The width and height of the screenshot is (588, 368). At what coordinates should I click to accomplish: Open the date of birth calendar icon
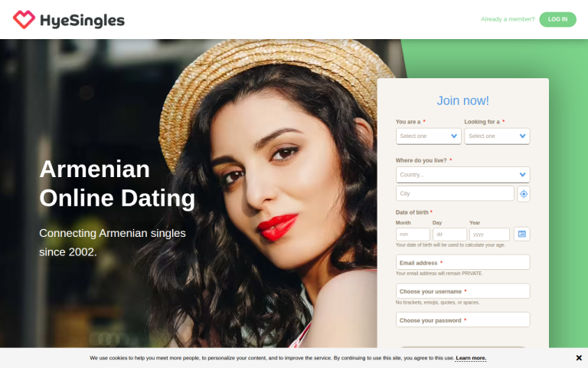coord(521,234)
